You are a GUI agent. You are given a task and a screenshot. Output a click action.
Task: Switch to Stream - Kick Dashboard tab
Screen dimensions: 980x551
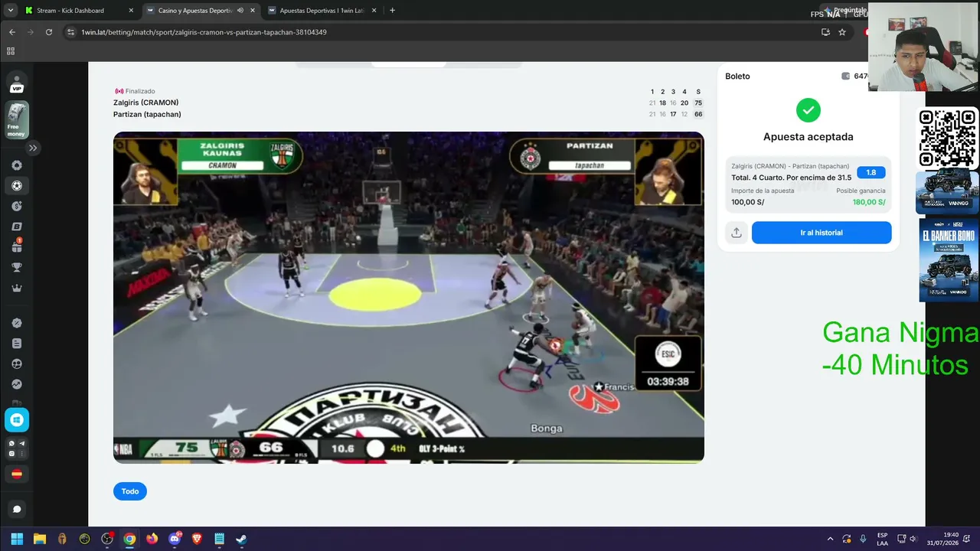point(77,11)
